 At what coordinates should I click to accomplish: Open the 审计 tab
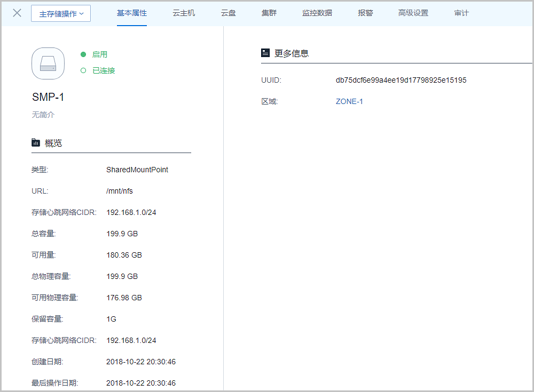click(x=461, y=13)
